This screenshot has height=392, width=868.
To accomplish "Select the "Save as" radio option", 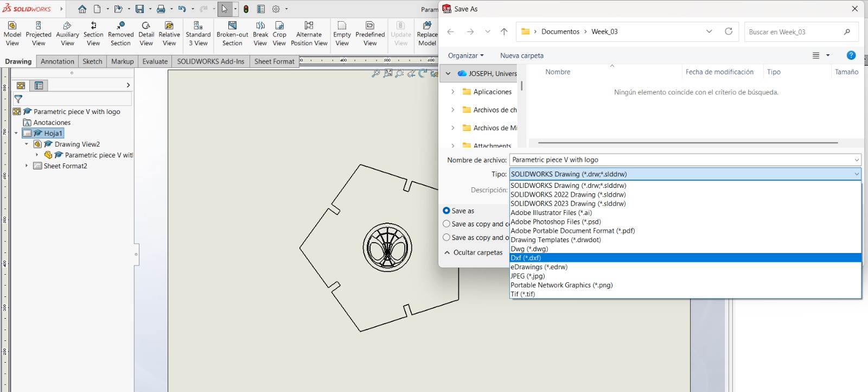I will (446, 211).
